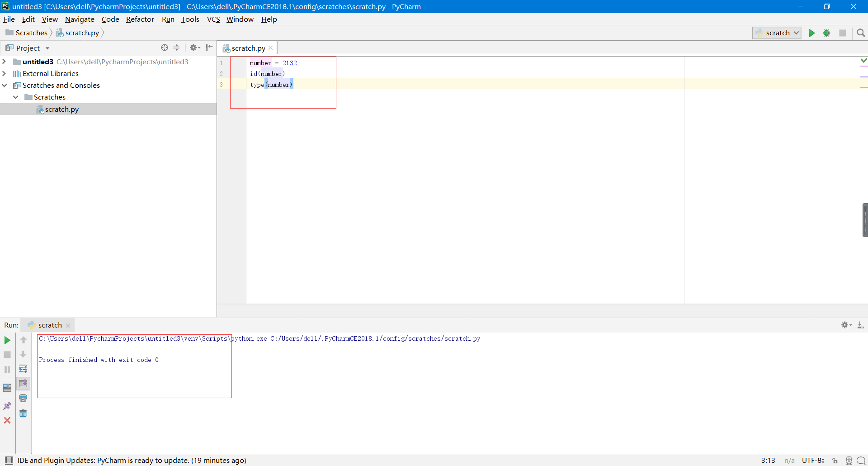
Task: Pause output icon in Run panel
Action: tap(7, 370)
